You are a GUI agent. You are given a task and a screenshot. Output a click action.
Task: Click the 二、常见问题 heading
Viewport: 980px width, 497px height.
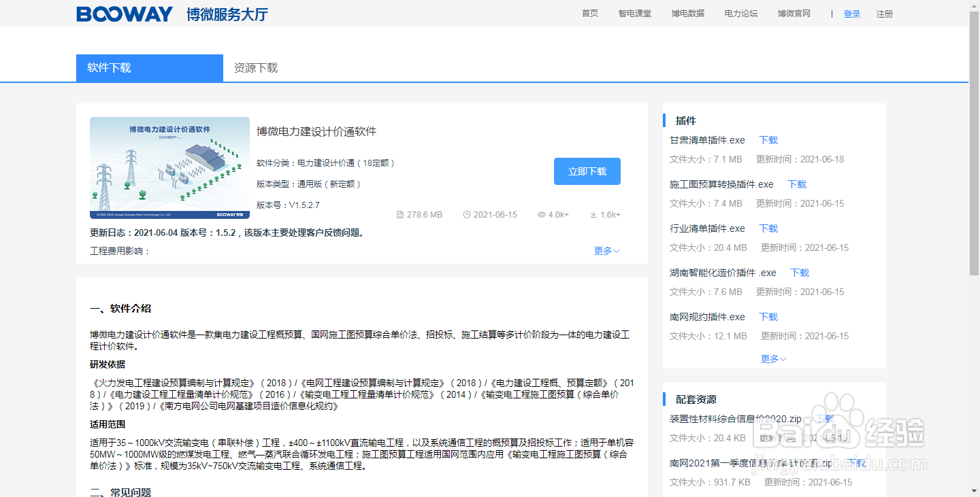(x=120, y=492)
